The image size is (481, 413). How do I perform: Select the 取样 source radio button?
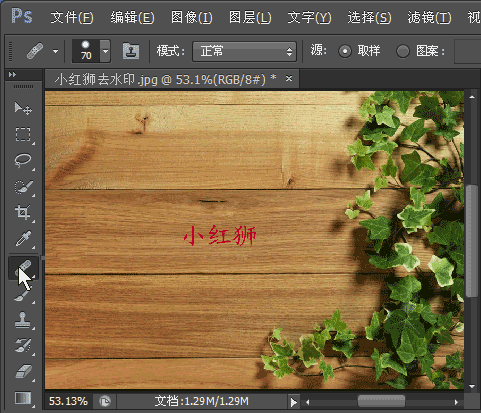tap(345, 51)
